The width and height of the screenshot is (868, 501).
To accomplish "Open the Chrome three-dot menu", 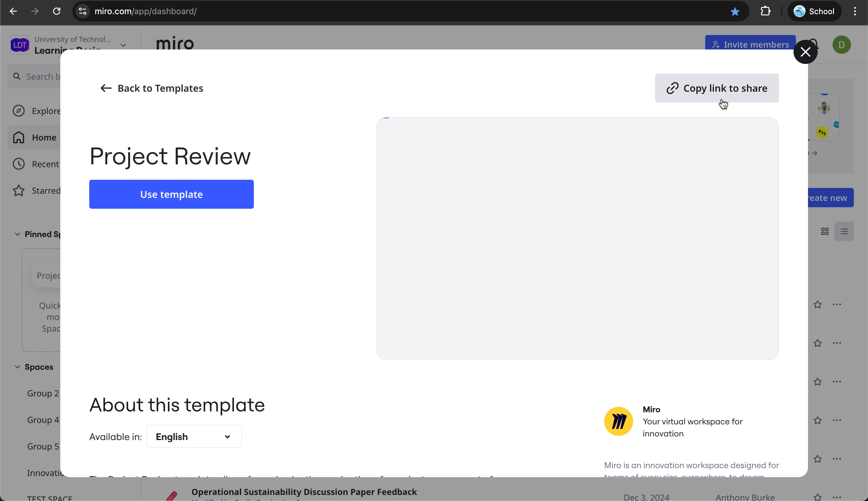I will [x=855, y=11].
